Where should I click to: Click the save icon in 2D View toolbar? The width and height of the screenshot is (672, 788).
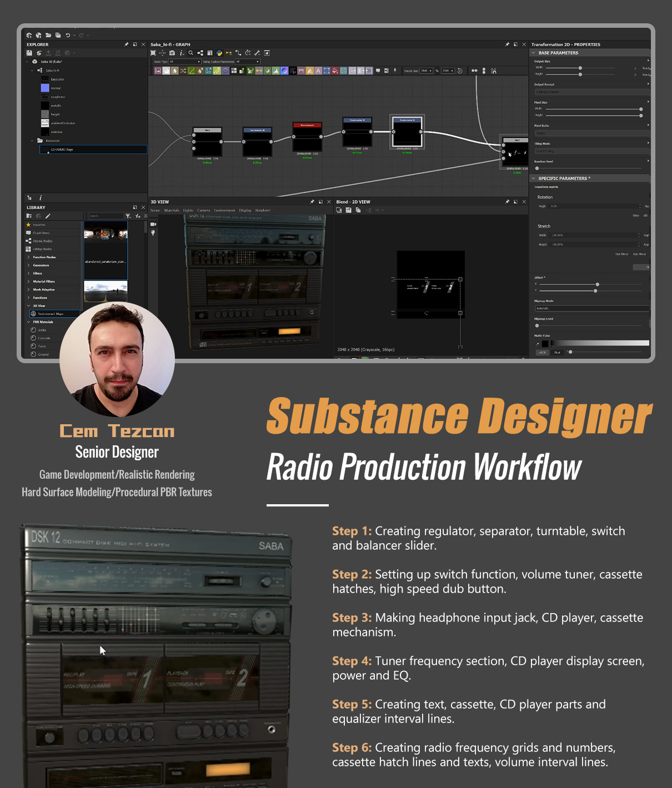click(x=348, y=210)
